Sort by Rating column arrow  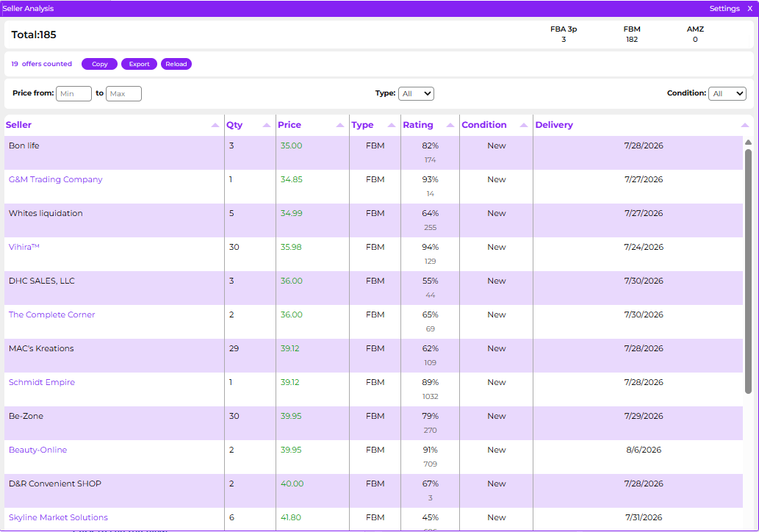click(450, 126)
